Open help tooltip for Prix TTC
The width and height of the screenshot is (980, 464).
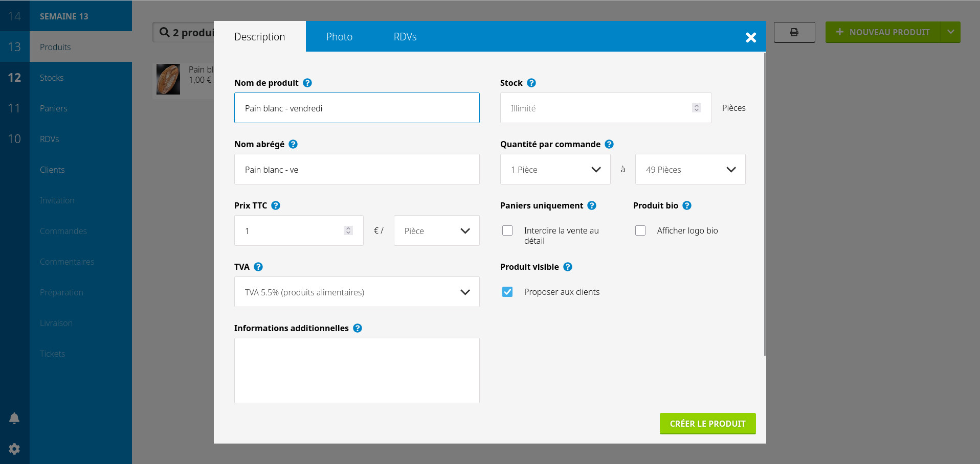click(x=276, y=205)
